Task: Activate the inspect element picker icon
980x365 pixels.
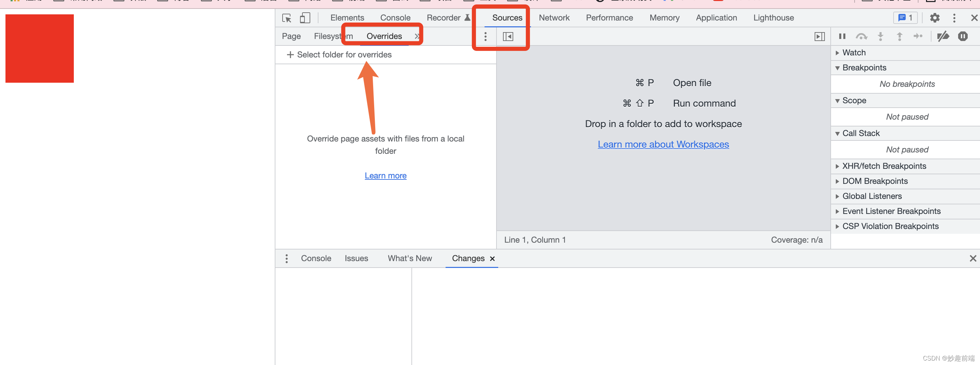Action: 286,18
